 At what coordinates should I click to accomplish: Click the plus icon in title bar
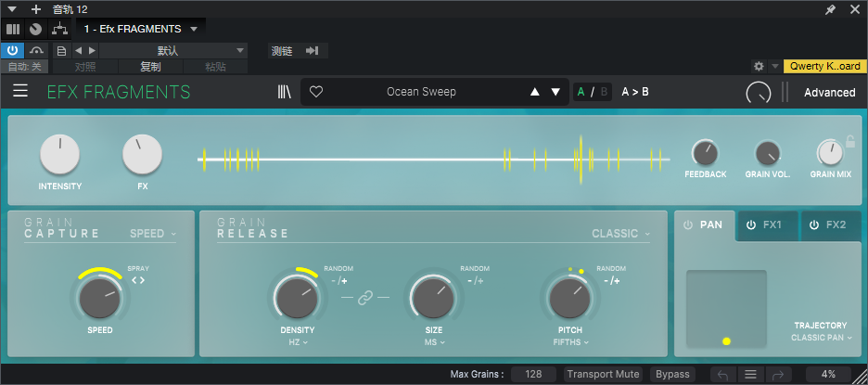tap(36, 9)
